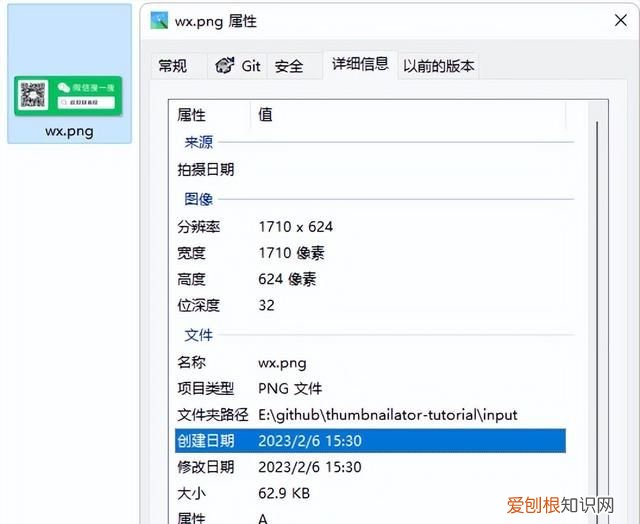Click the size value 62.9 KB
Image resolution: width=640 pixels, height=524 pixels.
[x=284, y=493]
